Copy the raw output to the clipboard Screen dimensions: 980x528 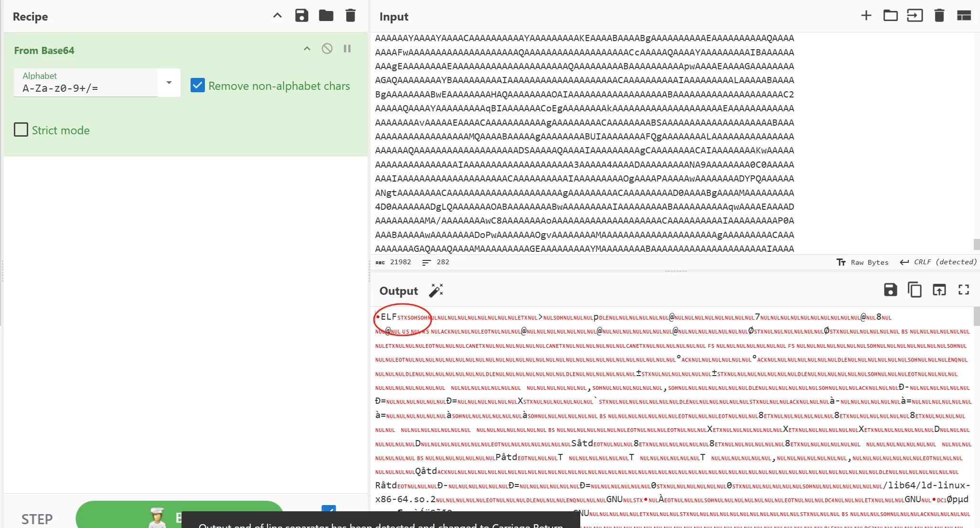click(915, 290)
